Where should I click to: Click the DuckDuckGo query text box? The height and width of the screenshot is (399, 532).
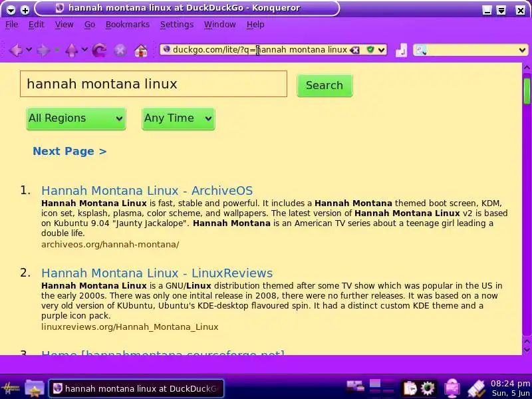pyautogui.click(x=154, y=84)
